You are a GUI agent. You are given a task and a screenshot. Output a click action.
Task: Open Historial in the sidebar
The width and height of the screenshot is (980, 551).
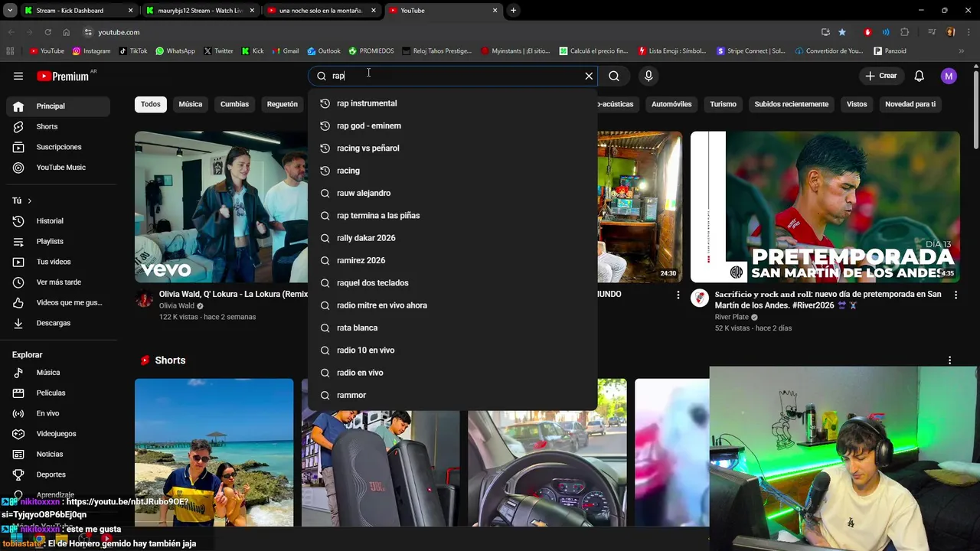point(58,221)
